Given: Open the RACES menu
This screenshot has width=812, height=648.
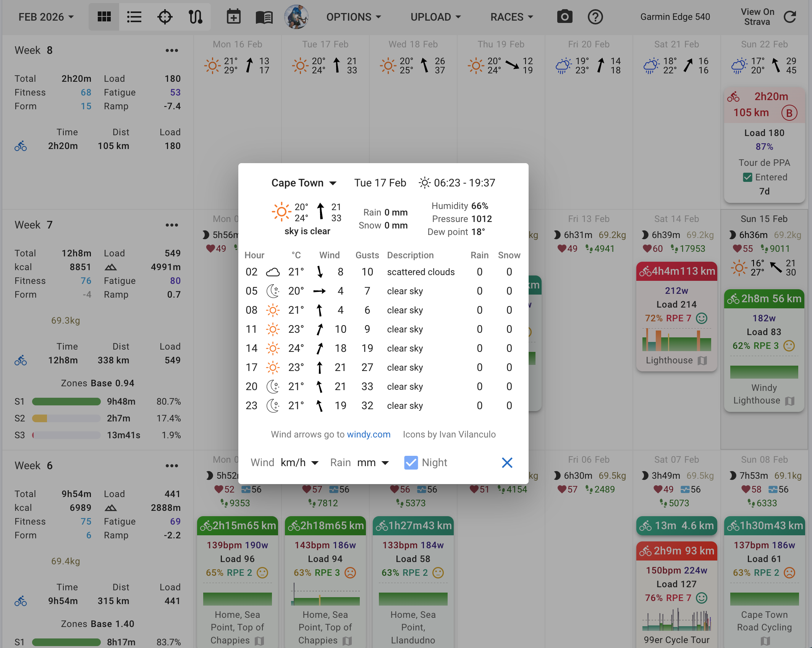Looking at the screenshot, I should [x=512, y=17].
